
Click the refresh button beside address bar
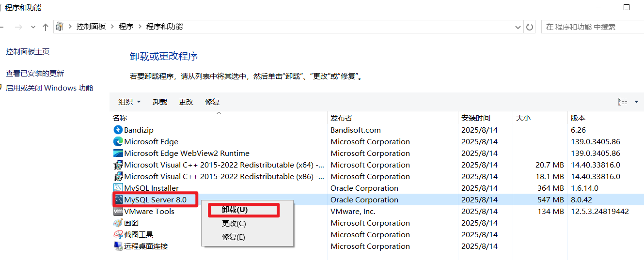point(530,27)
